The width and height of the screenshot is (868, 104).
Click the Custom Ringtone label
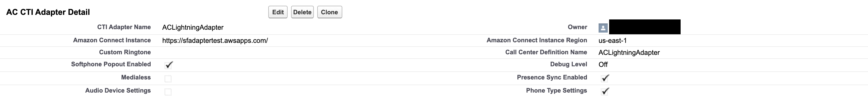click(x=125, y=52)
